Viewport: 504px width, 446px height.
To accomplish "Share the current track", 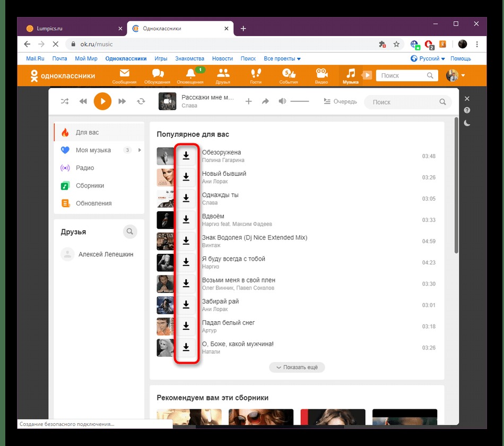I will (265, 102).
